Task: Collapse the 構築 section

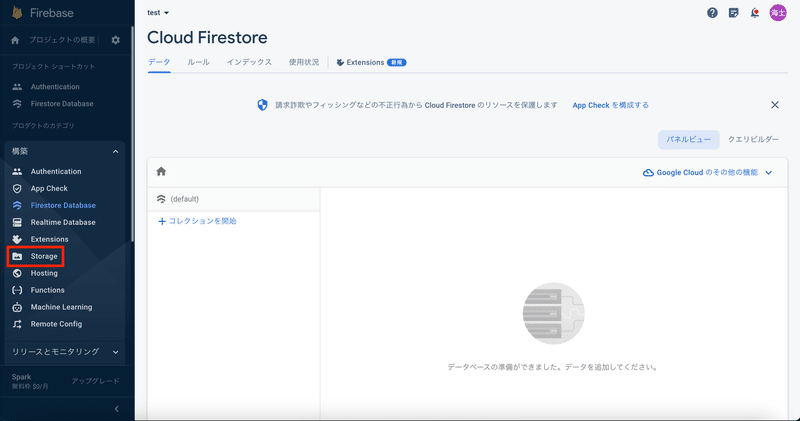Action: coord(116,152)
